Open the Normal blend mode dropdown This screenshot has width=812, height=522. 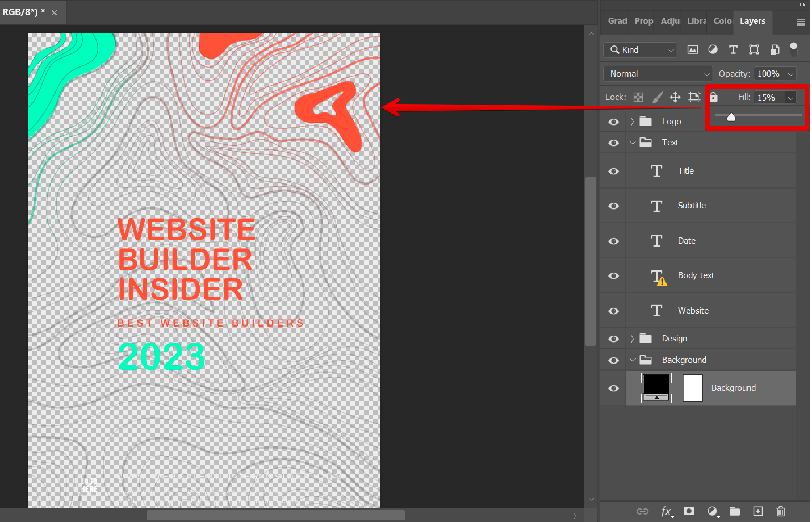click(657, 73)
